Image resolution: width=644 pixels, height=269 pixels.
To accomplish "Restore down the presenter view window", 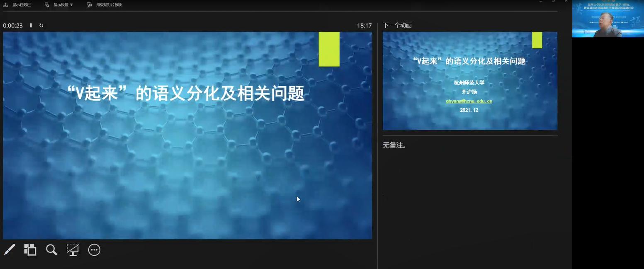I will tap(553, 2).
